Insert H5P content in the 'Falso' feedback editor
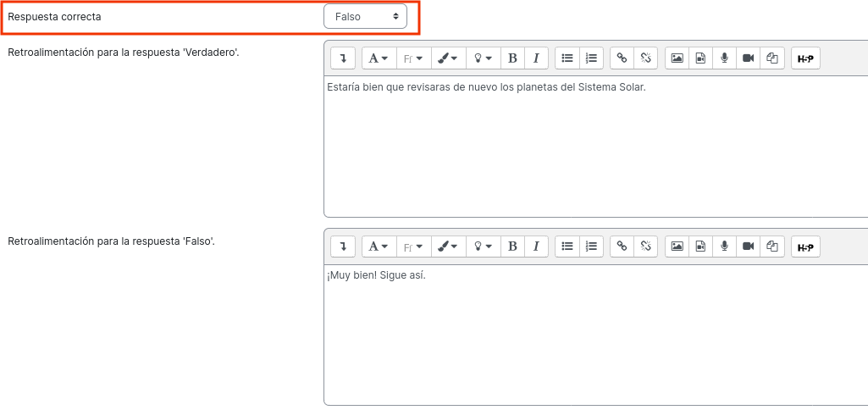Viewport: 868px width, 410px height. pos(805,247)
